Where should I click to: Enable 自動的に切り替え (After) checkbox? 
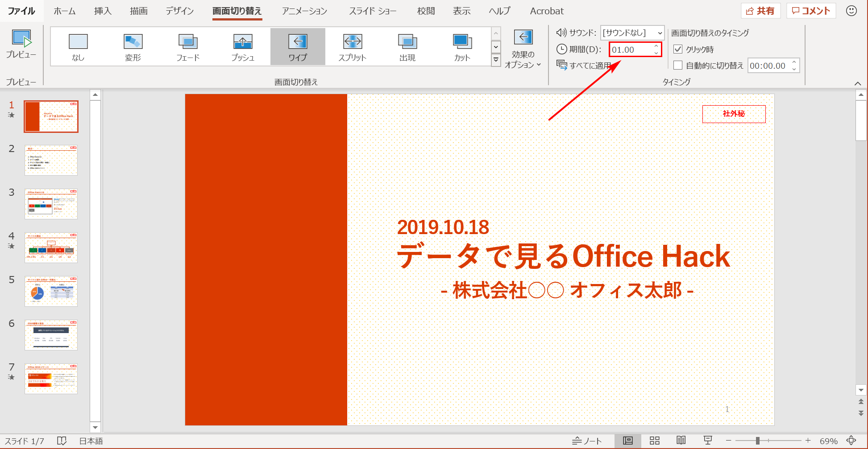[x=678, y=66]
